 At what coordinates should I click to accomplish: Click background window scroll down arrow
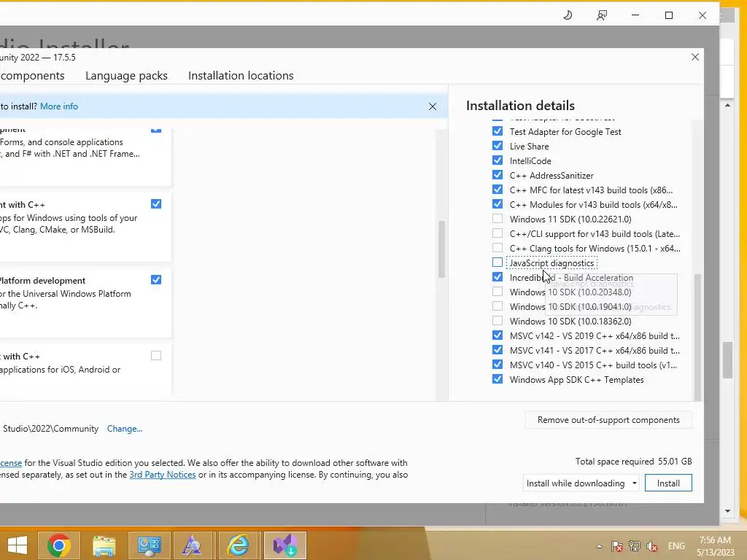pos(727,511)
